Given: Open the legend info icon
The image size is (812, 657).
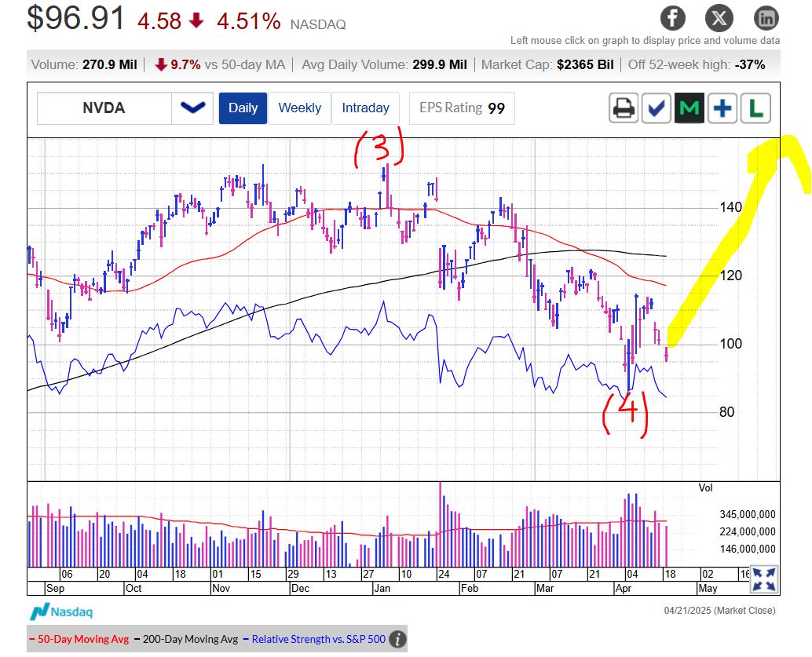Looking at the screenshot, I should point(397,640).
